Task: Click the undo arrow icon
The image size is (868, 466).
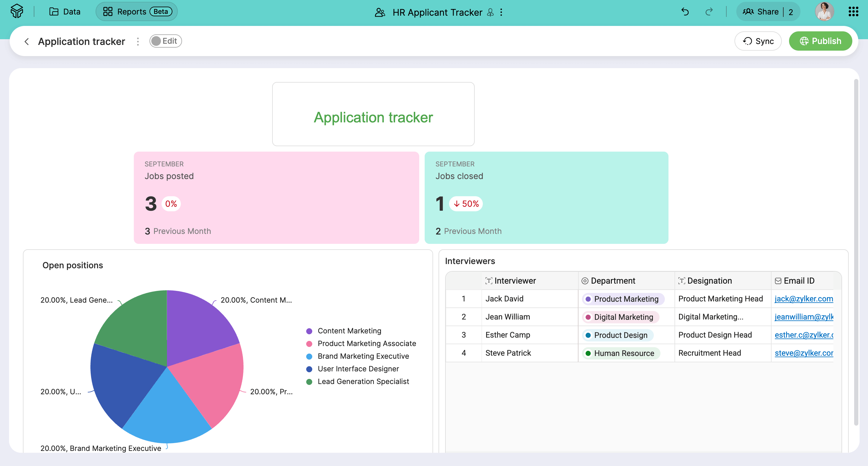Action: coord(685,12)
